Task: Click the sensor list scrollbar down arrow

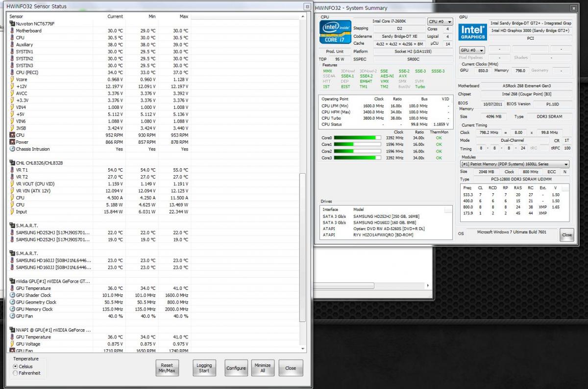Action: (x=302, y=348)
